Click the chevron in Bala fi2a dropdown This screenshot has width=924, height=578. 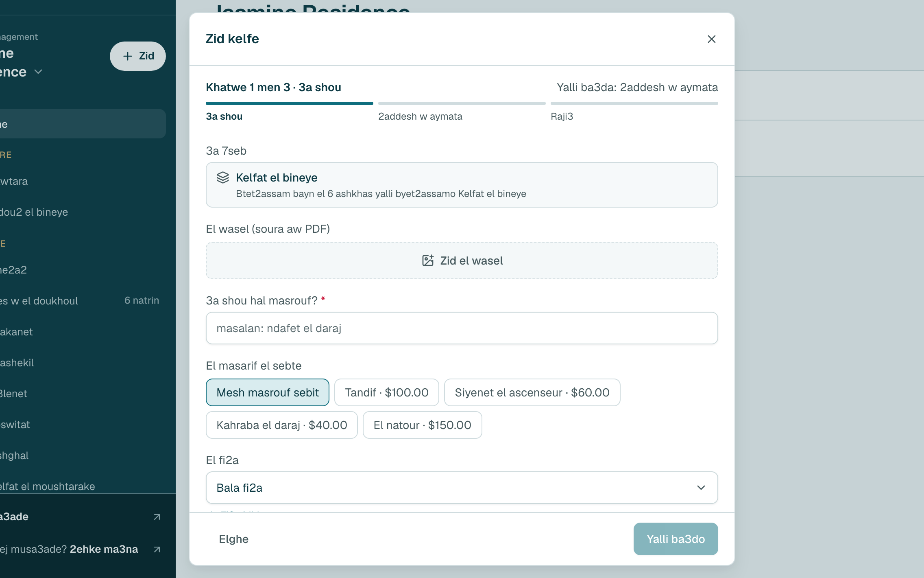coord(701,488)
